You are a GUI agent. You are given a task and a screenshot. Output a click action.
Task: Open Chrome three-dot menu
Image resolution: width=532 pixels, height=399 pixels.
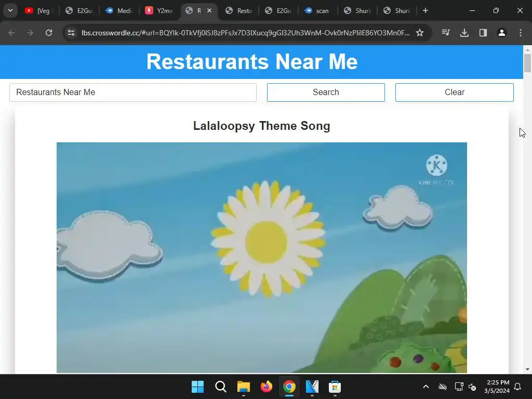coord(521,33)
